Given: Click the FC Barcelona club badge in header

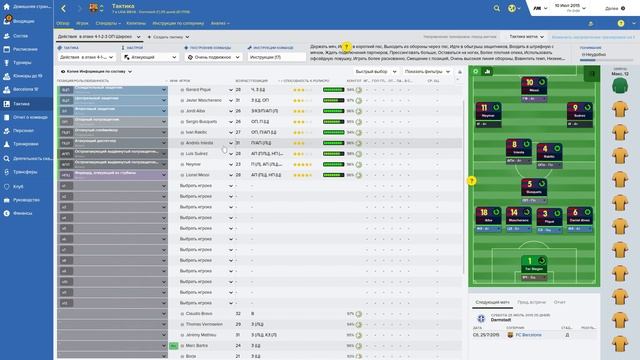Looking at the screenshot, I should tap(94, 8).
